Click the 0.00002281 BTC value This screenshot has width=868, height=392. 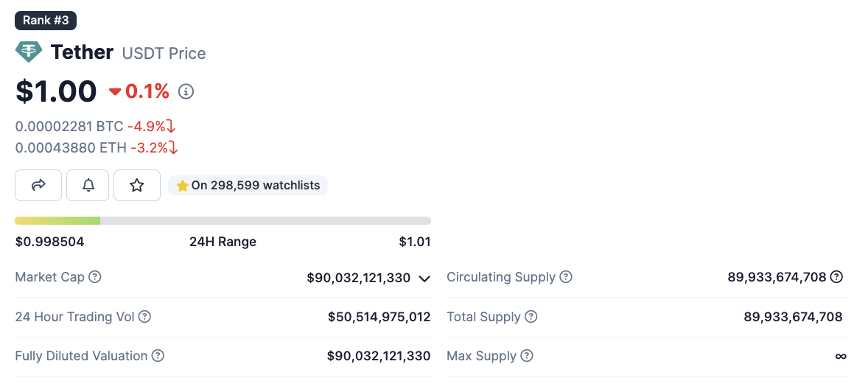pyautogui.click(x=69, y=126)
